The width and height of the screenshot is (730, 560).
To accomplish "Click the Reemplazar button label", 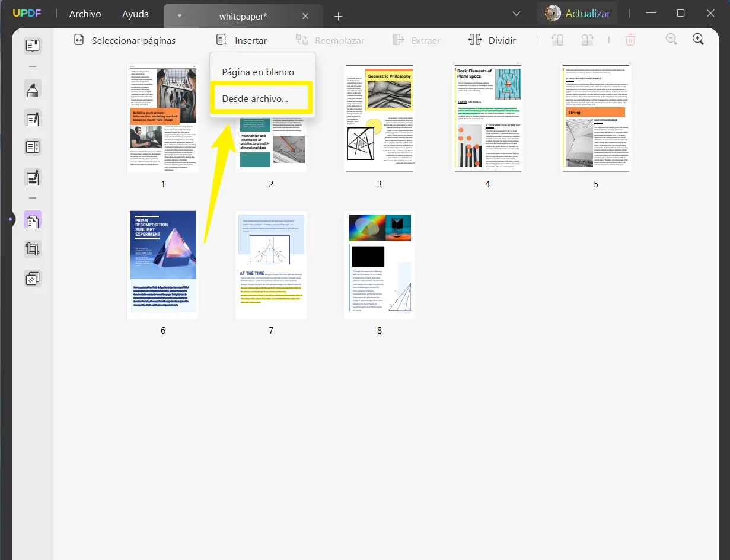I will point(340,40).
